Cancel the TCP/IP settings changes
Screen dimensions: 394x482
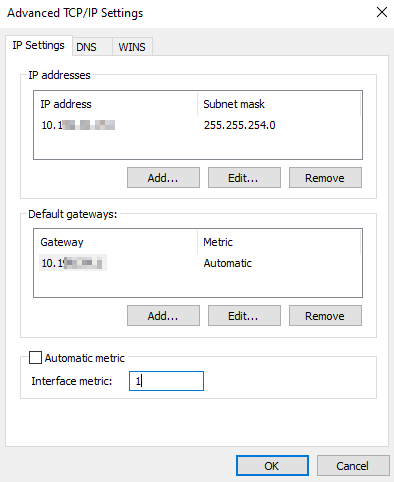(353, 466)
